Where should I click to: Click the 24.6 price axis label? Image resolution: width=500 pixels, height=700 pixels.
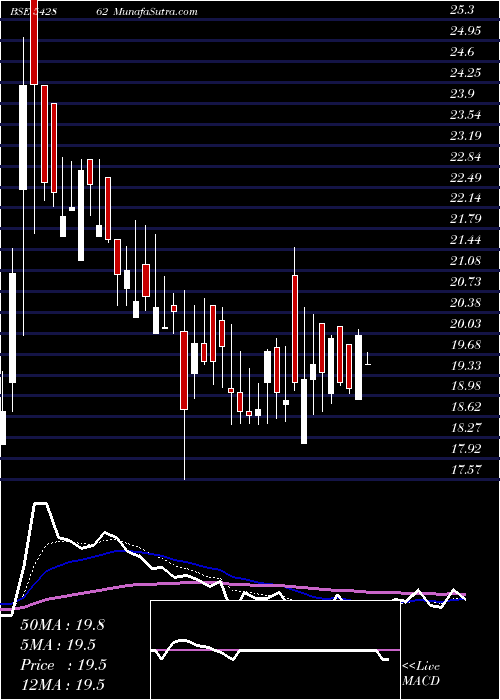click(461, 52)
